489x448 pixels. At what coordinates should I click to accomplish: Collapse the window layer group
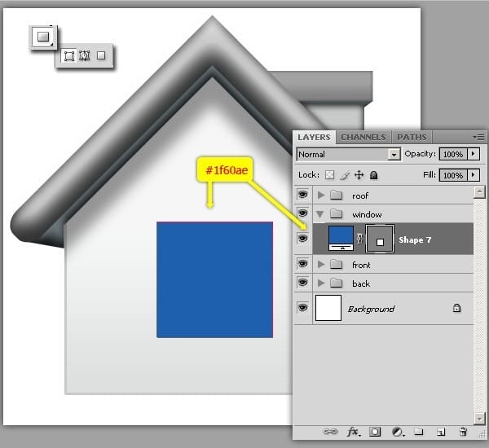(321, 214)
